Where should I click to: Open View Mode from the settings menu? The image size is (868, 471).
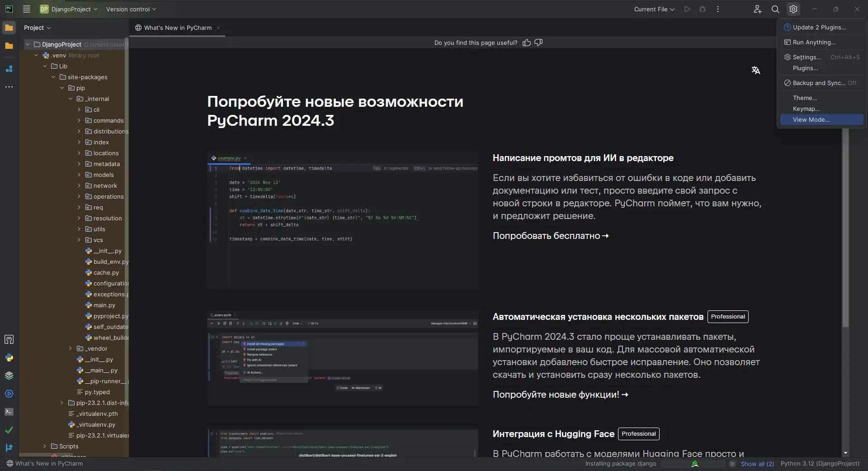pos(811,119)
